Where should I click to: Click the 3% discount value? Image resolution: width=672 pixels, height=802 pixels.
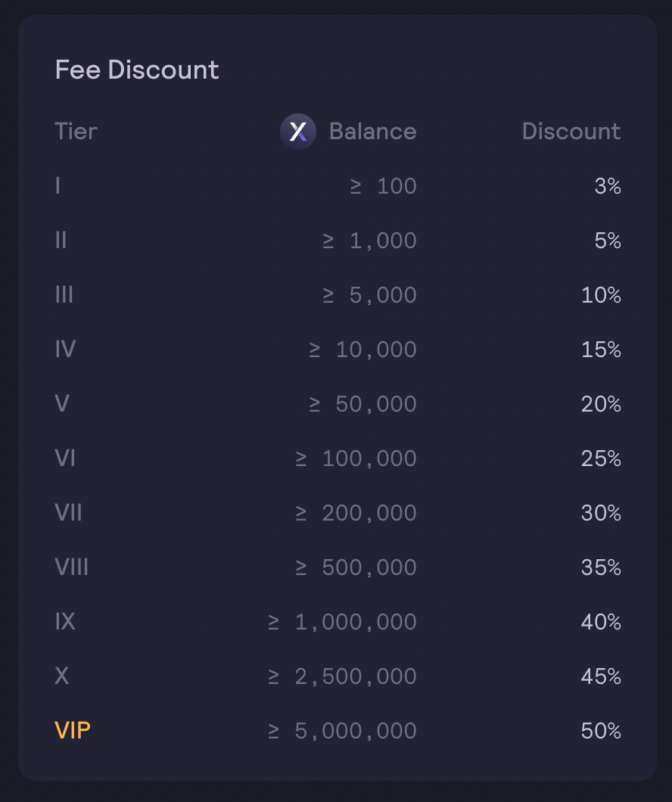pos(608,186)
